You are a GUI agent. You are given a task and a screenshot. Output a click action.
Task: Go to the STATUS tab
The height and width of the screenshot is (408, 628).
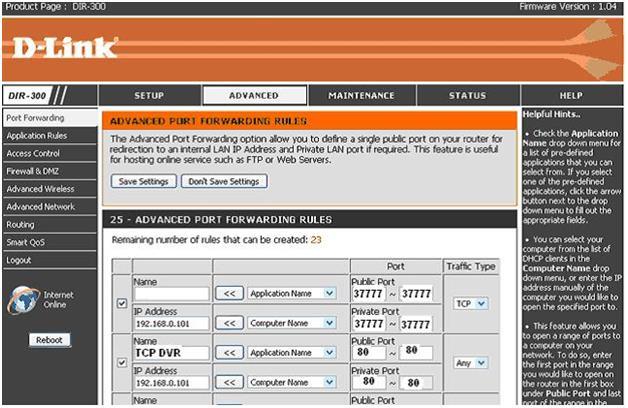[467, 95]
